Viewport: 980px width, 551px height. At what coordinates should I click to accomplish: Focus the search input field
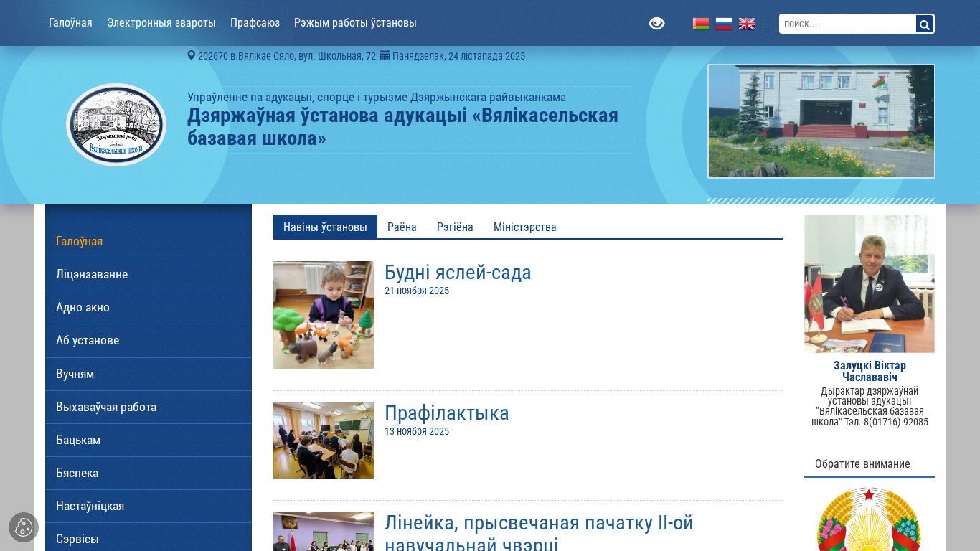click(x=847, y=24)
